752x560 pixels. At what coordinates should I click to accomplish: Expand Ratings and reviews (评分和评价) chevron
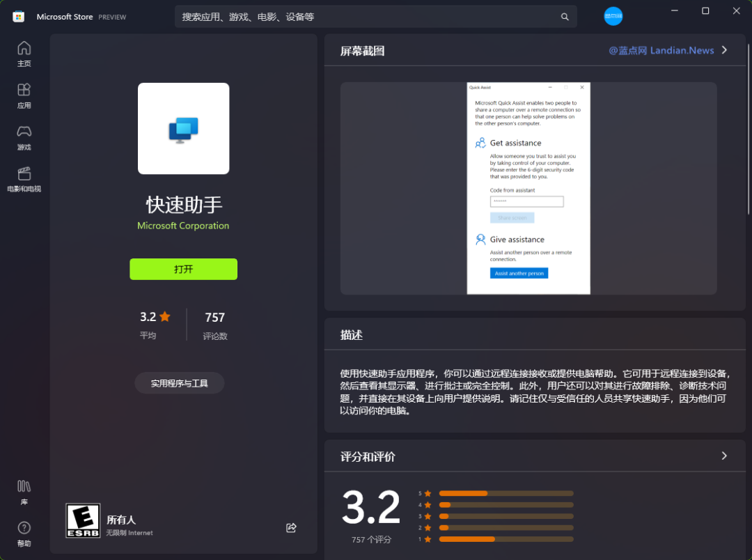click(x=724, y=456)
